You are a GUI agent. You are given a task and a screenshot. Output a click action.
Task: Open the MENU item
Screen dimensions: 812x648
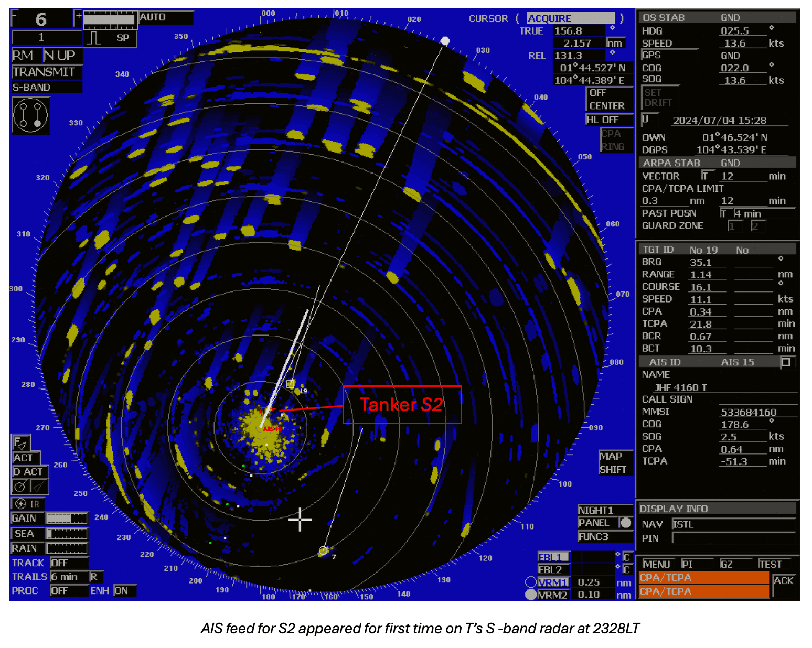pyautogui.click(x=656, y=564)
